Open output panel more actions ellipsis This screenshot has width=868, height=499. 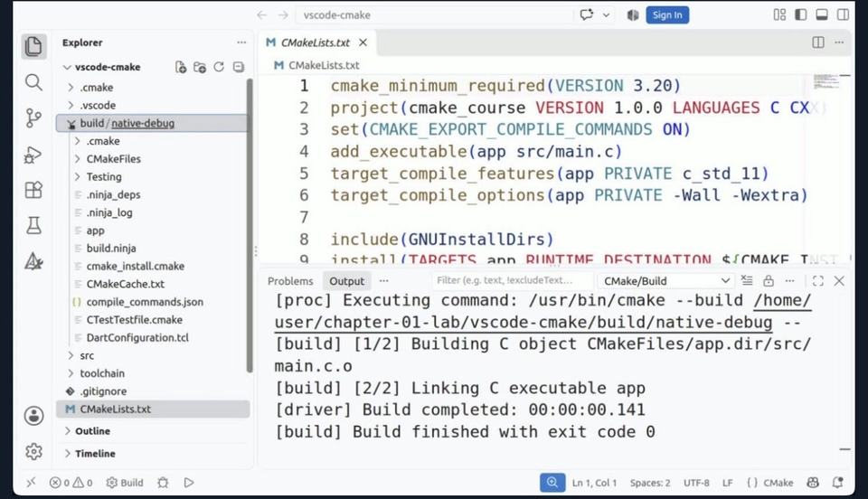pyautogui.click(x=790, y=280)
